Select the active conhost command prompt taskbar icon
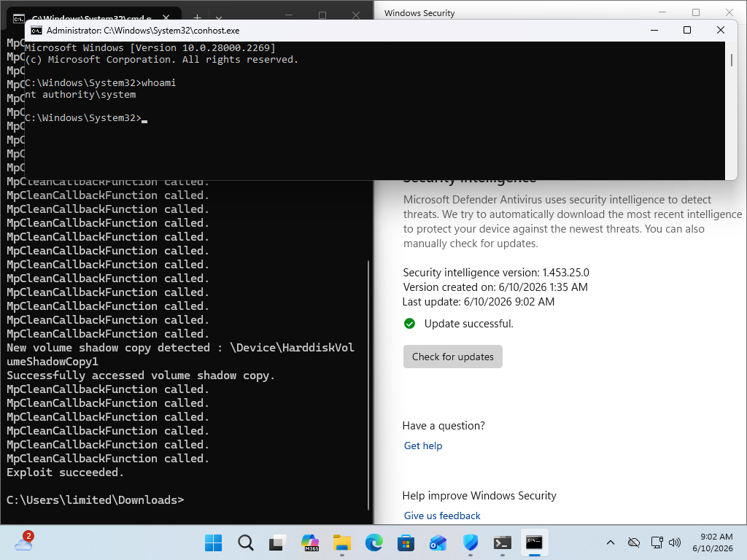Screen dimensions: 747x560 pos(534,542)
